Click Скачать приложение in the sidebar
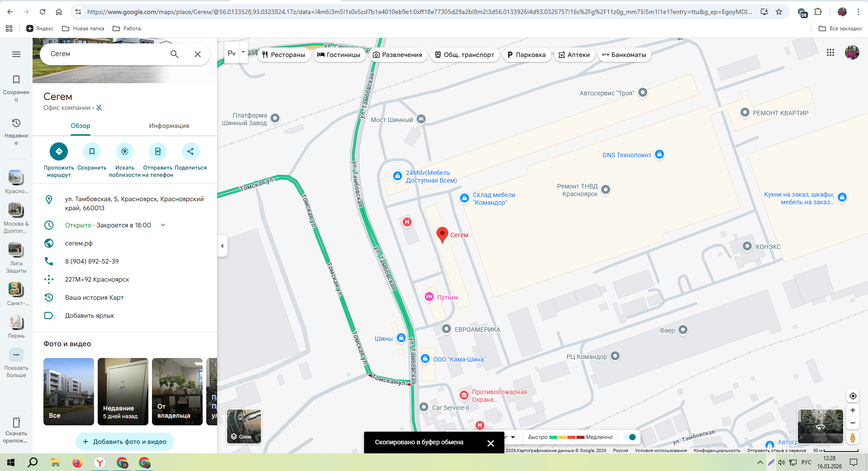This screenshot has width=868, height=471. (16, 430)
